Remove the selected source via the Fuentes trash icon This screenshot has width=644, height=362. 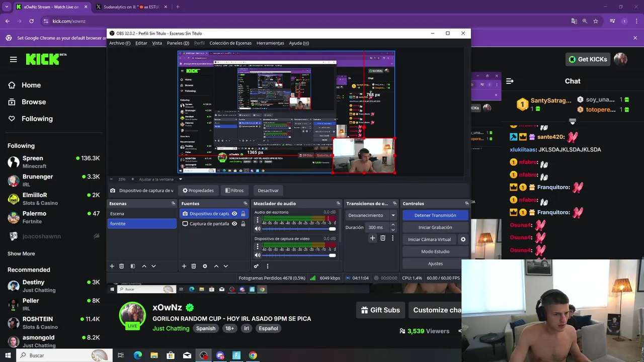[x=194, y=266]
